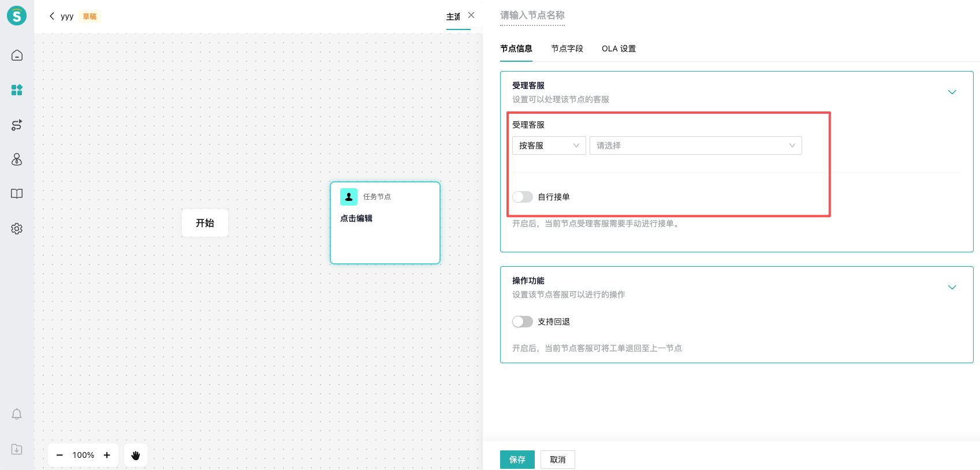The height and width of the screenshot is (470, 980).
Task: Click the 取消 button
Action: pos(557,460)
